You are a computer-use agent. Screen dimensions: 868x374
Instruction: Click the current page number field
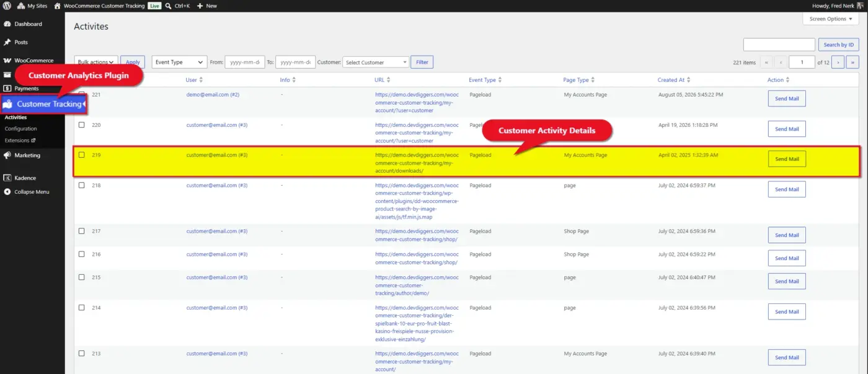802,62
